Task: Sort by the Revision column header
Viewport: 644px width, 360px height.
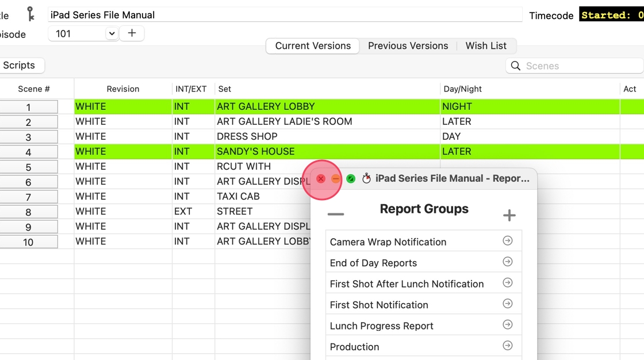Action: (123, 89)
